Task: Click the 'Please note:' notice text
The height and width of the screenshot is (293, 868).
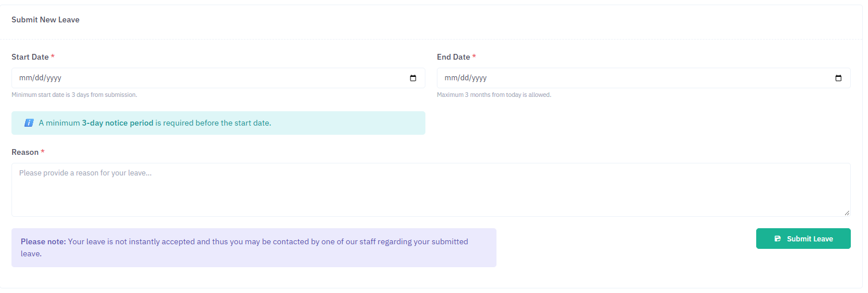Action: point(44,241)
